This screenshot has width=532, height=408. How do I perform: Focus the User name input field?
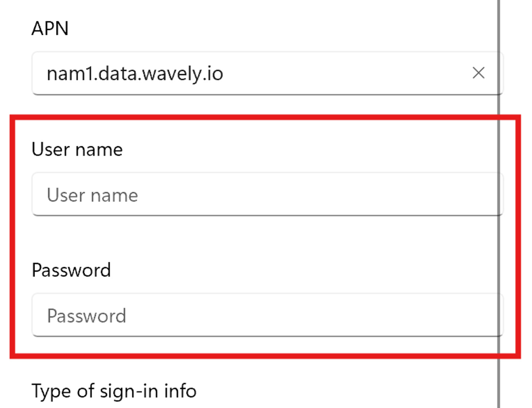[267, 194]
